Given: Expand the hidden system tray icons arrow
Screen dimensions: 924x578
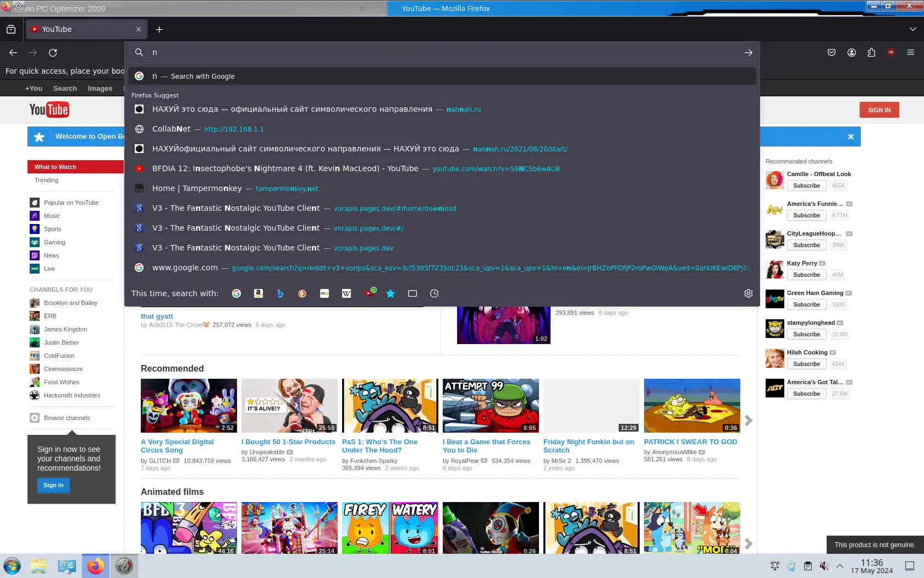Looking at the screenshot, I should (840, 566).
